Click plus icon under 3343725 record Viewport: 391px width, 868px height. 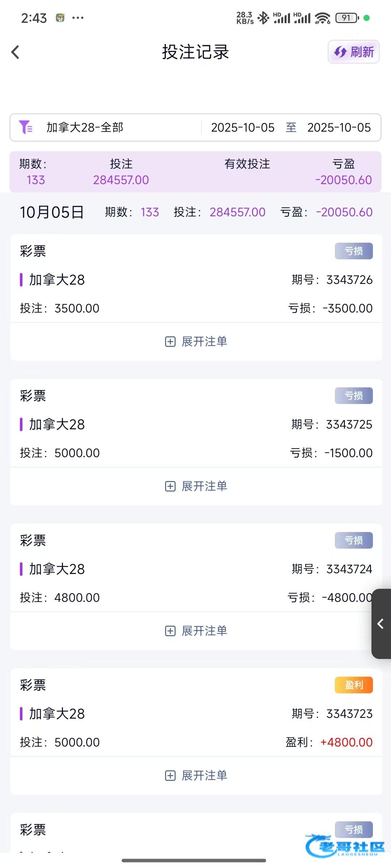click(170, 486)
